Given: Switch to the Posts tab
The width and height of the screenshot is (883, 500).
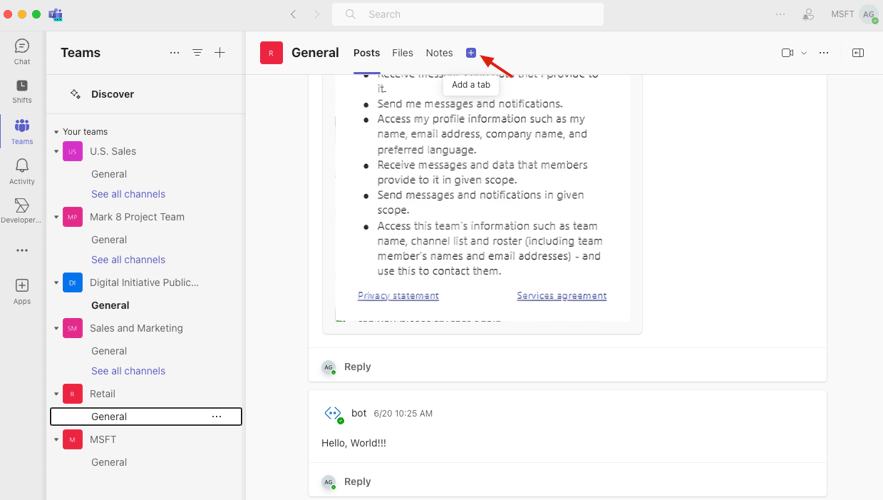Looking at the screenshot, I should [x=367, y=53].
